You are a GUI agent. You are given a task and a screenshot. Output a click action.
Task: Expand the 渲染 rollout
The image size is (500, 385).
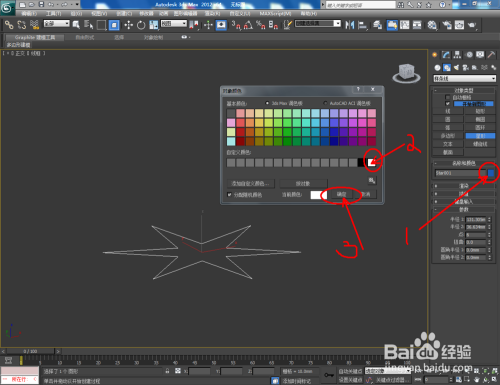[464, 186]
